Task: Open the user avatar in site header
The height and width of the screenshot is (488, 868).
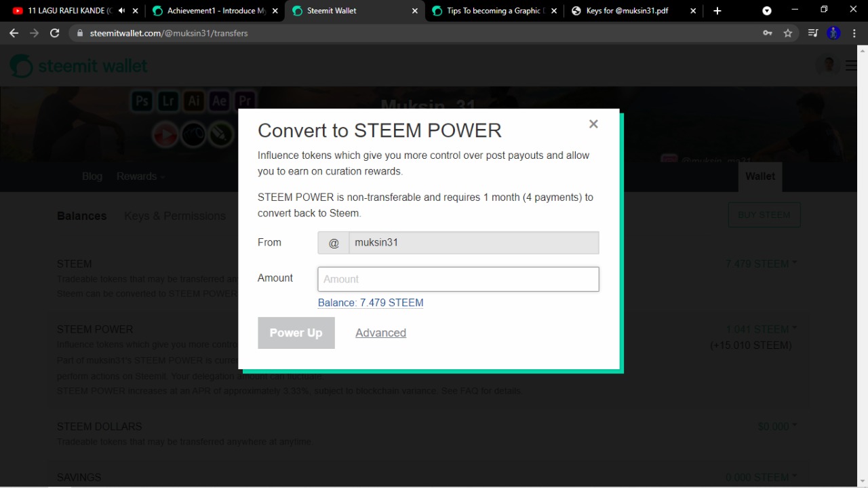Action: click(828, 65)
